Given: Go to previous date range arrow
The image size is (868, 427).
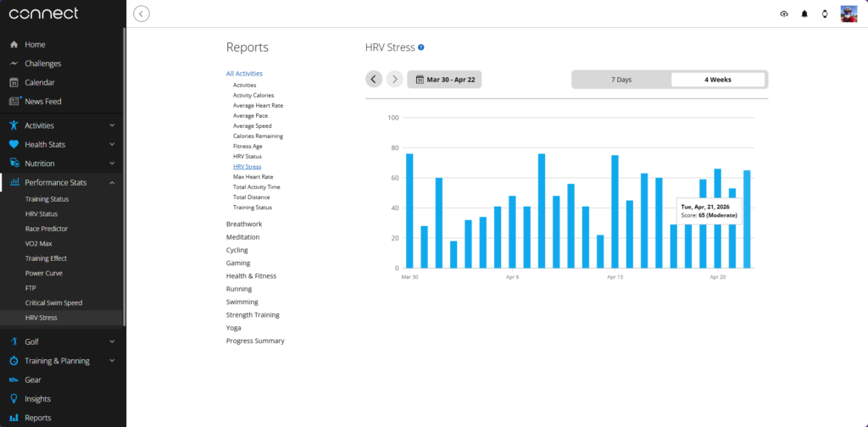Looking at the screenshot, I should [374, 79].
